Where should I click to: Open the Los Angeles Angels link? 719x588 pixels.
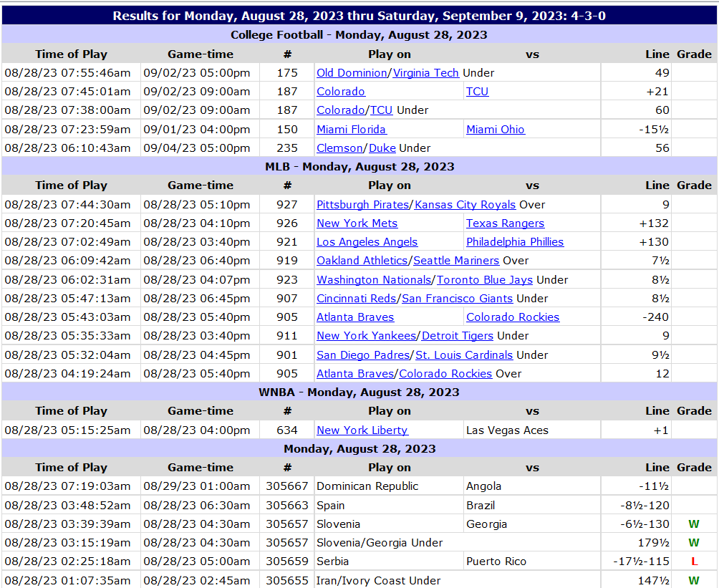367,242
